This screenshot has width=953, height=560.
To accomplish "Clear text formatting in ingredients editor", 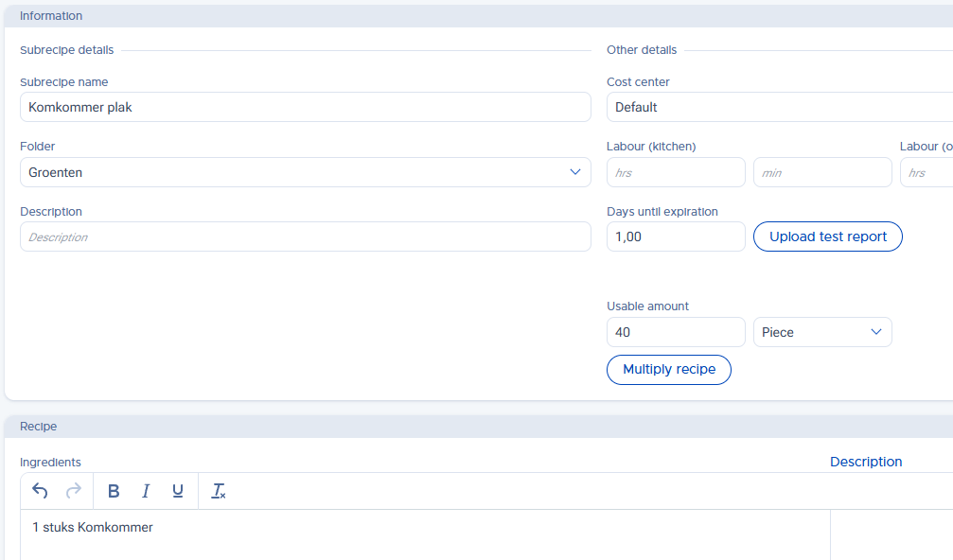I will [x=219, y=491].
